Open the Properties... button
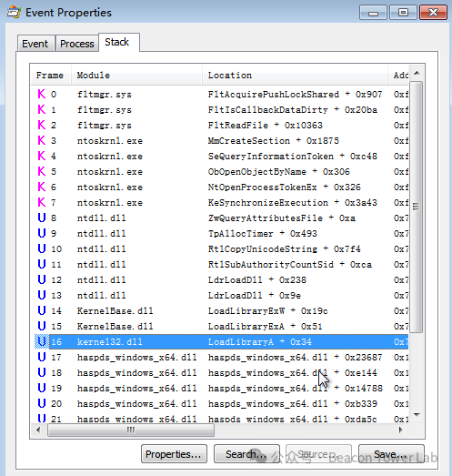 tap(174, 454)
